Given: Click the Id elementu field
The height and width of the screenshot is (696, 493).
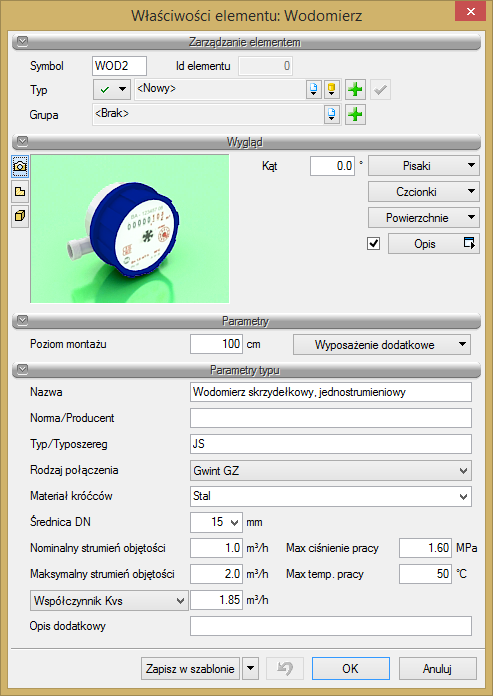Looking at the screenshot, I should pyautogui.click(x=265, y=66).
